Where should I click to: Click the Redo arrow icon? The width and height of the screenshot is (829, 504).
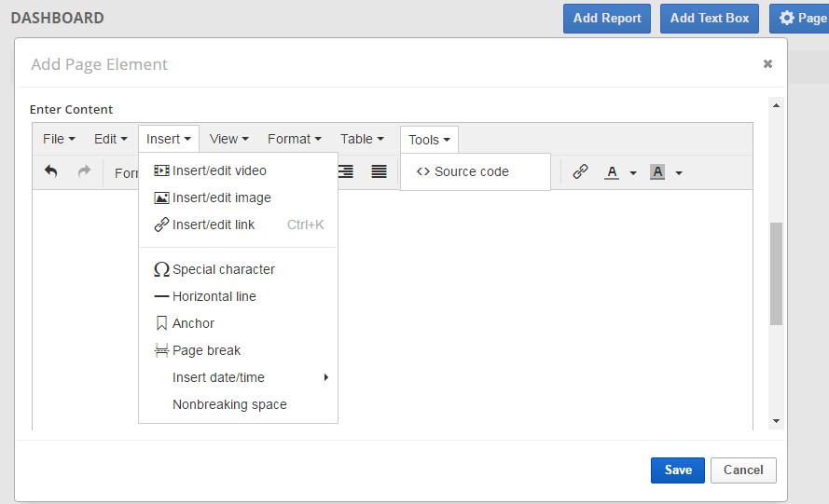(84, 172)
